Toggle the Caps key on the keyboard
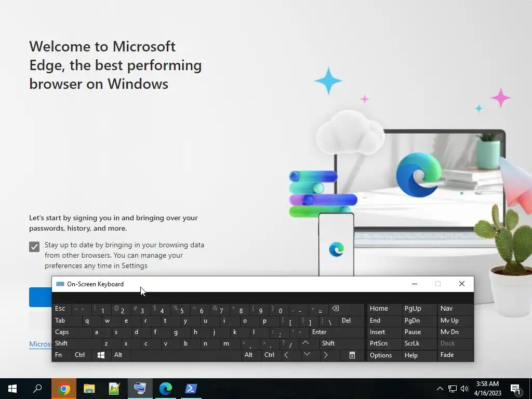This screenshot has width=532, height=399. tap(72, 332)
